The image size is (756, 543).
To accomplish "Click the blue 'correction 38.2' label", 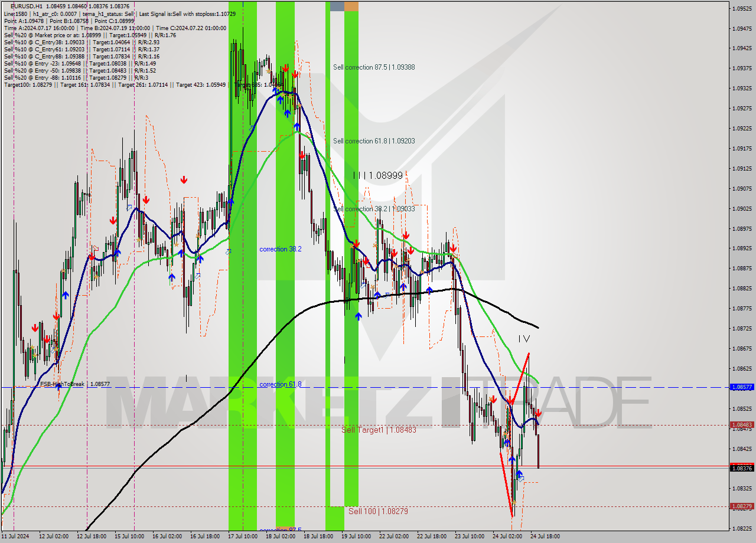I will 281,249.
